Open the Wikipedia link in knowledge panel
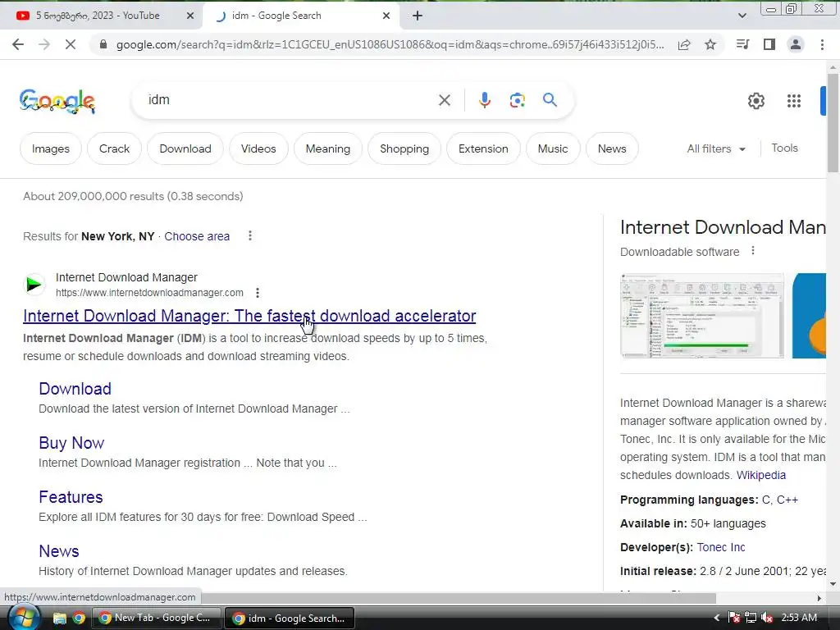 (760, 475)
